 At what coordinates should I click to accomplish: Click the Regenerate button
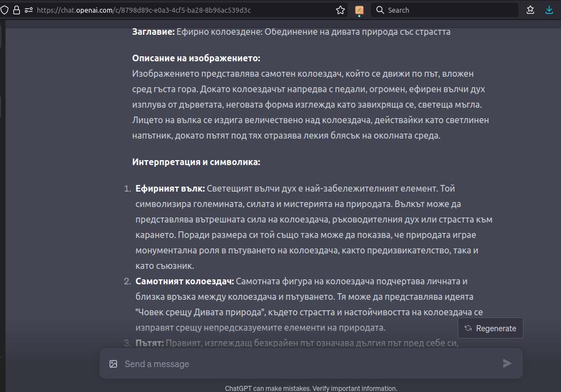coord(490,328)
